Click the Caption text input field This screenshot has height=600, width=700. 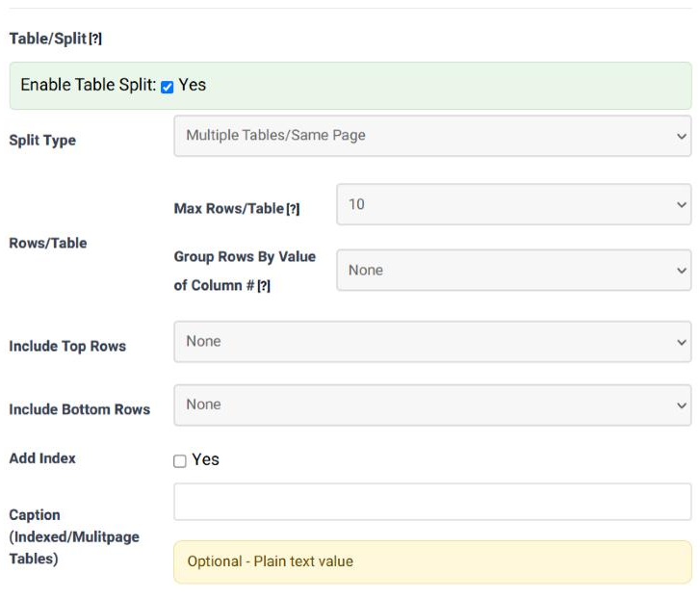(x=432, y=502)
